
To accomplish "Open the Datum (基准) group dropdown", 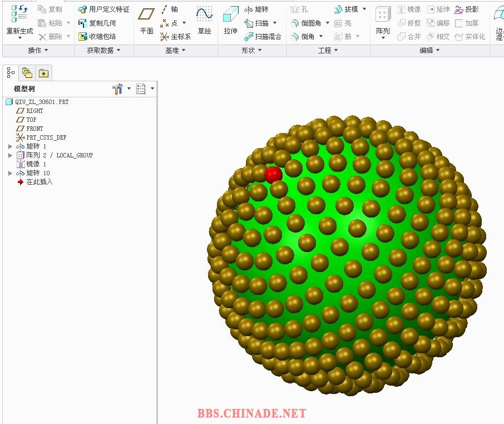I will 175,51.
